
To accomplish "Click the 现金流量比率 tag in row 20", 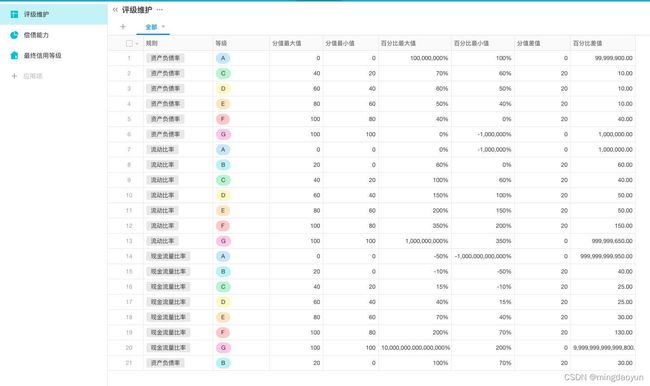I will point(168,347).
